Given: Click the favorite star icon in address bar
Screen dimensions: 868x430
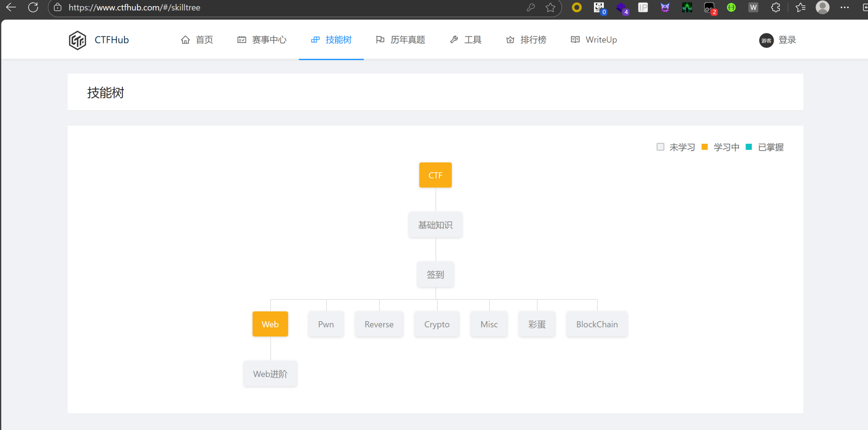Looking at the screenshot, I should 550,7.
